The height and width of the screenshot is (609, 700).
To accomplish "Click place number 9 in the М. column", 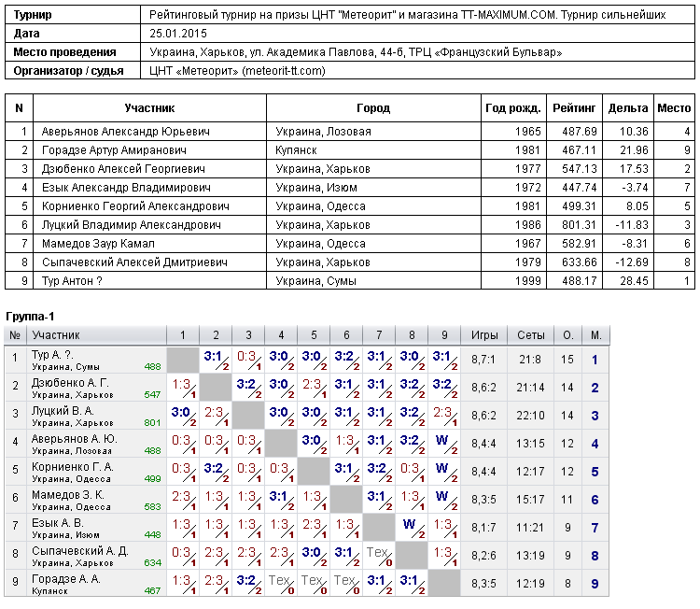I will (x=595, y=584).
